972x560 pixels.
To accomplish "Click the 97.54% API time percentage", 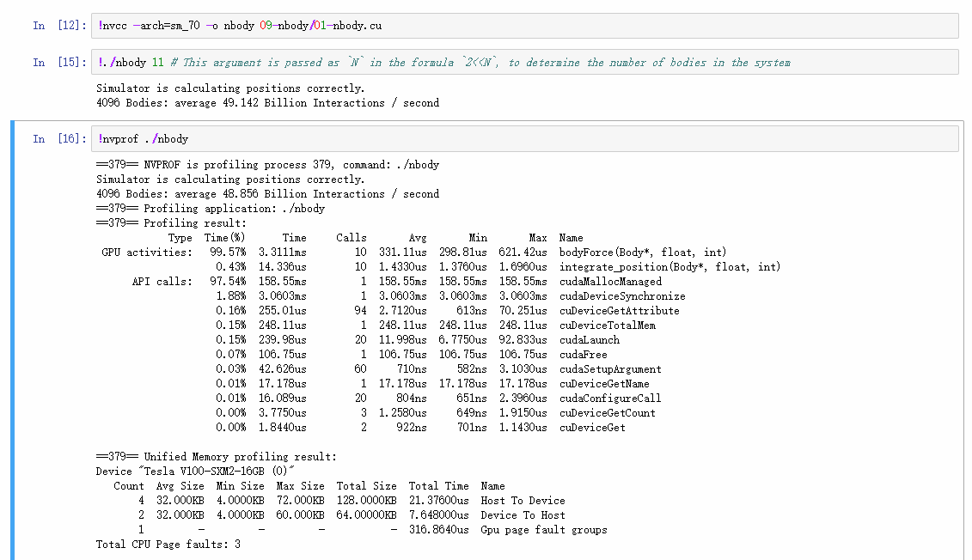I will 228,281.
